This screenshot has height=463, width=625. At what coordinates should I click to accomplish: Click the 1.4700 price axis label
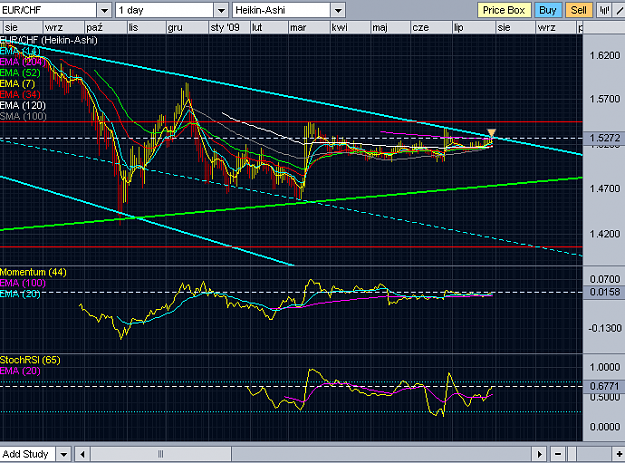click(605, 188)
